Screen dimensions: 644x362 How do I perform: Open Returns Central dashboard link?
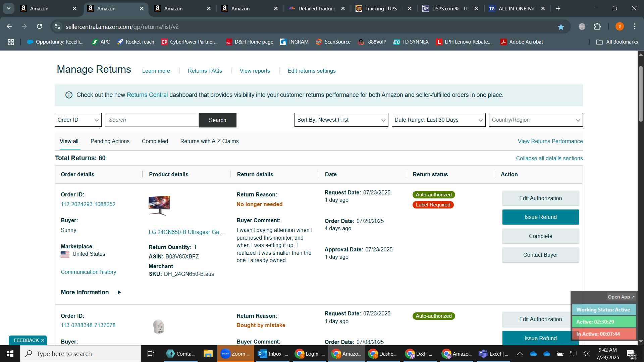coord(147,95)
